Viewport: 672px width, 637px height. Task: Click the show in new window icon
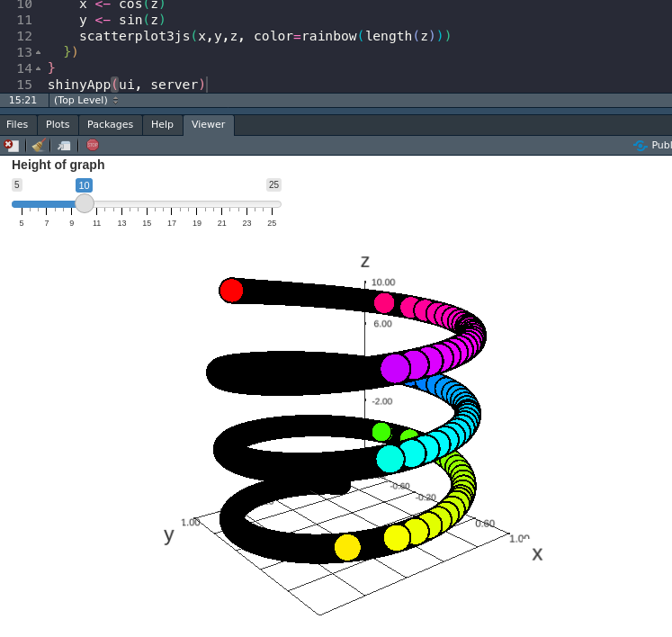pos(64,146)
